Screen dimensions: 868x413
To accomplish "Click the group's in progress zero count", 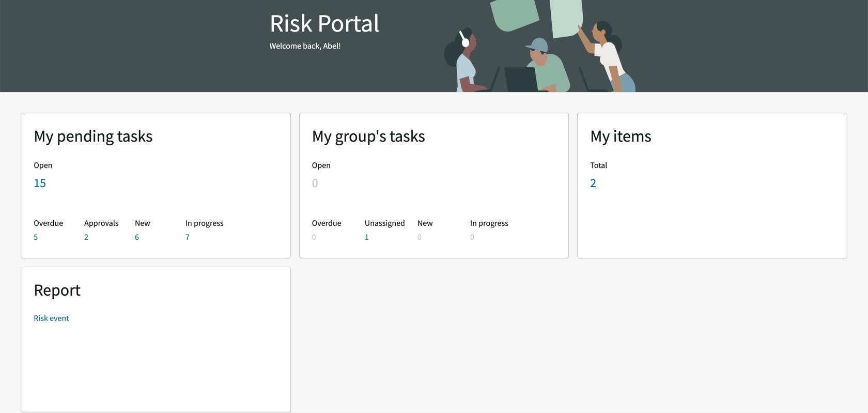I will [x=472, y=237].
